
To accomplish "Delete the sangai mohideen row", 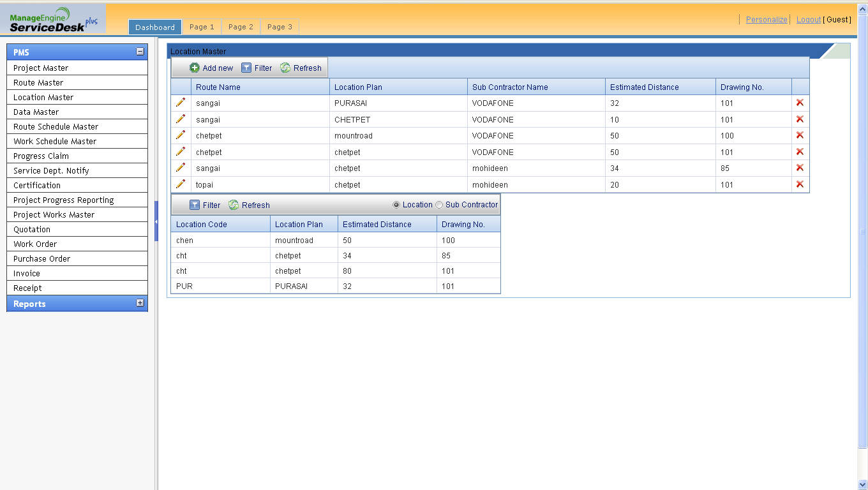I will (800, 167).
